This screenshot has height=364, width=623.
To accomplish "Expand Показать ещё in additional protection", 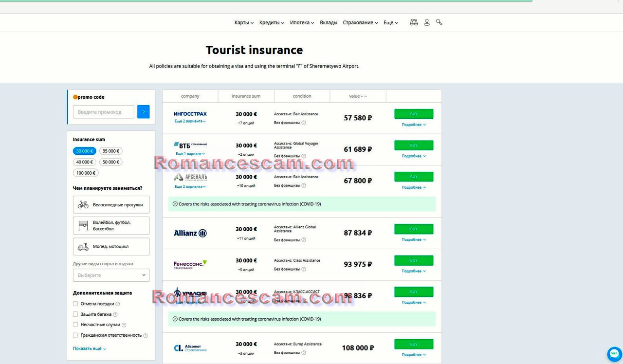I will [x=90, y=349].
